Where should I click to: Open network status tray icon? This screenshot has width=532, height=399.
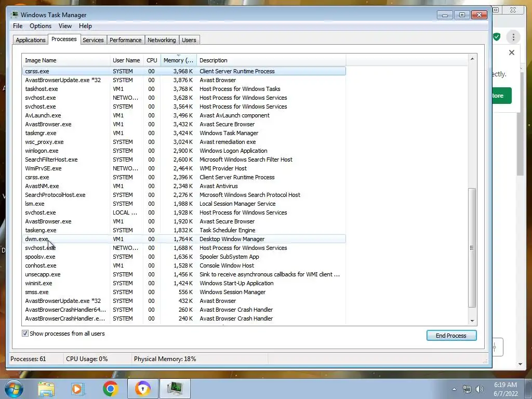click(x=467, y=389)
